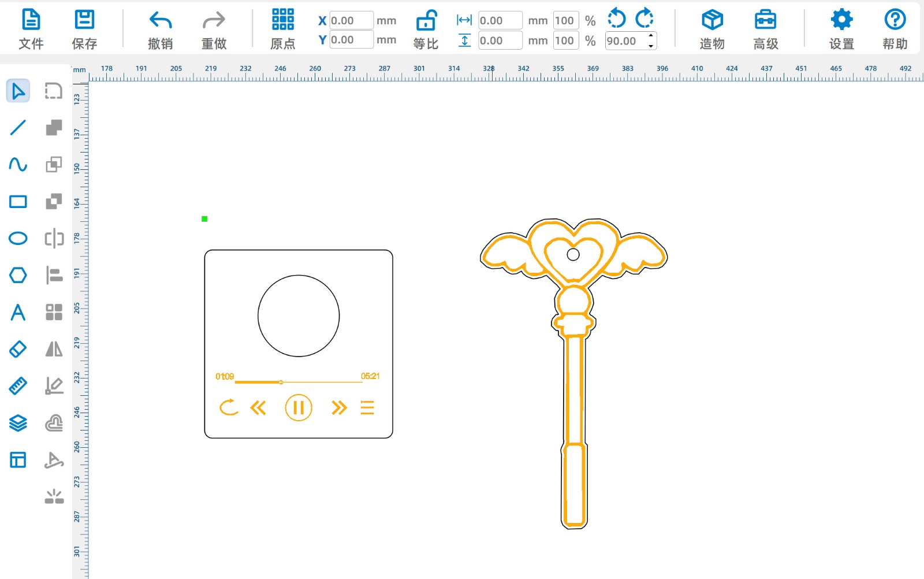Open the 造物 (Create) cube icon
This screenshot has width=924, height=579.
click(x=712, y=29)
